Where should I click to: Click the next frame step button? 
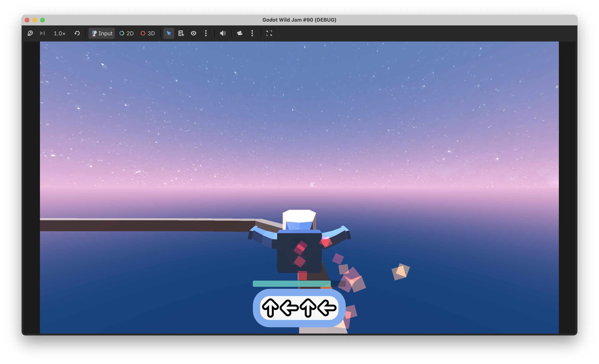(42, 33)
